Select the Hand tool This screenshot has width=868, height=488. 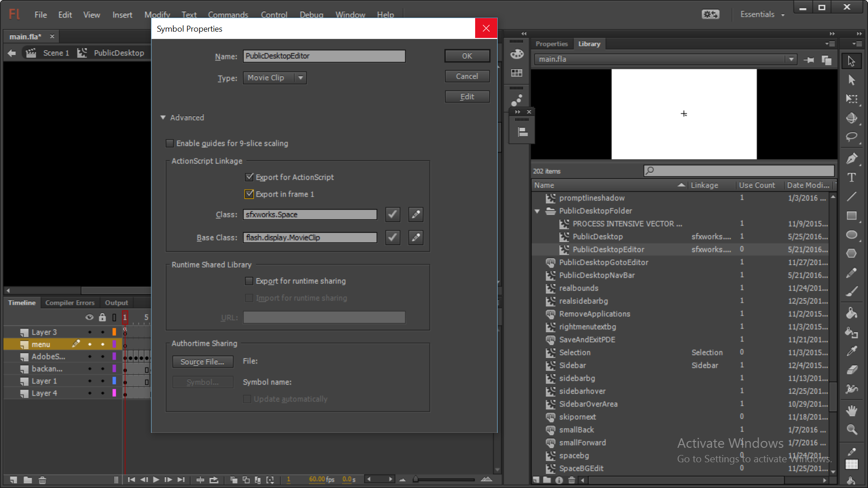851,410
